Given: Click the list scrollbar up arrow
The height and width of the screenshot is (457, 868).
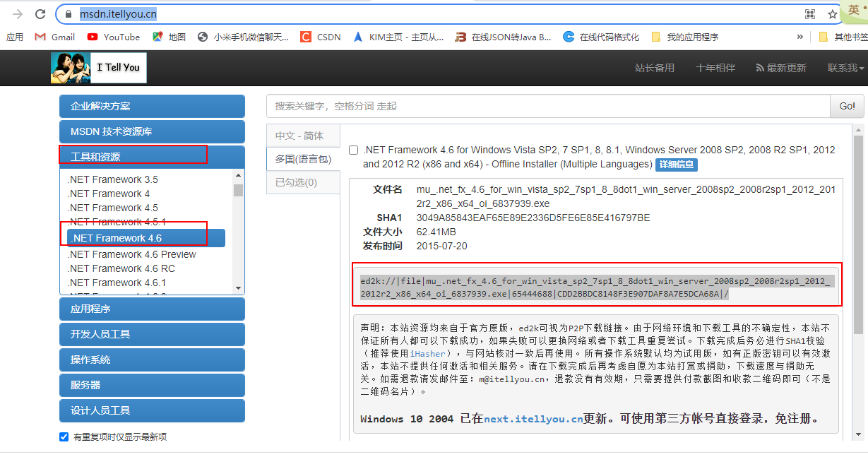Looking at the screenshot, I should pyautogui.click(x=238, y=175).
